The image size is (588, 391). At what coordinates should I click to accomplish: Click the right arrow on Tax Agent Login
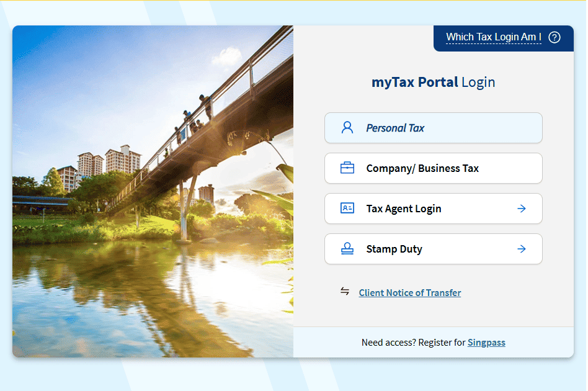(522, 209)
